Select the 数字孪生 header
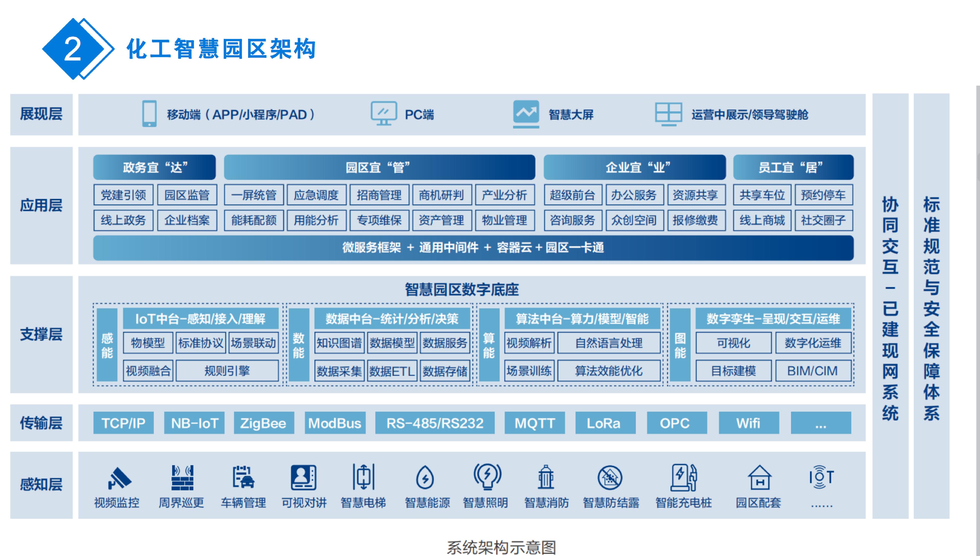The width and height of the screenshot is (980, 556). [x=773, y=318]
